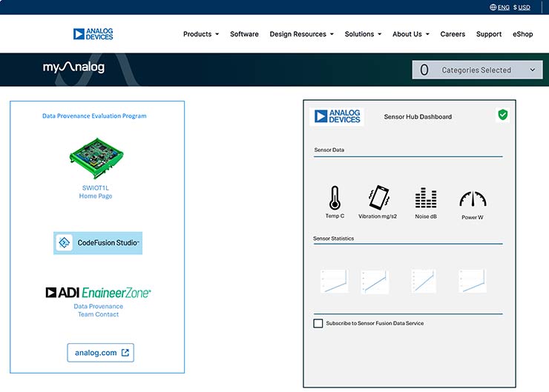549x392 pixels.
Task: Open the first sensor statistics chart thumbnail
Action: (334, 282)
